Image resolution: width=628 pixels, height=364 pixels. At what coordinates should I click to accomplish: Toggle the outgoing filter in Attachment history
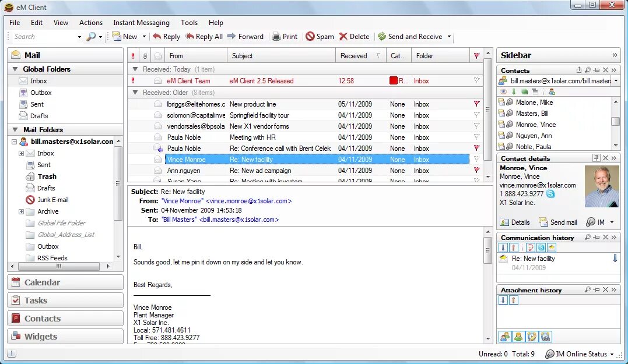pos(514,300)
